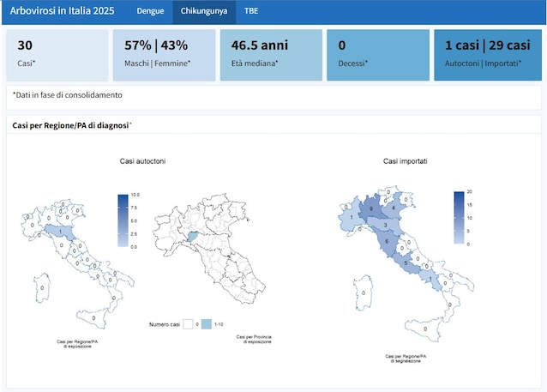
Task: Click Sardinia on the autochthonous cases map
Action: pyautogui.click(x=42, y=288)
